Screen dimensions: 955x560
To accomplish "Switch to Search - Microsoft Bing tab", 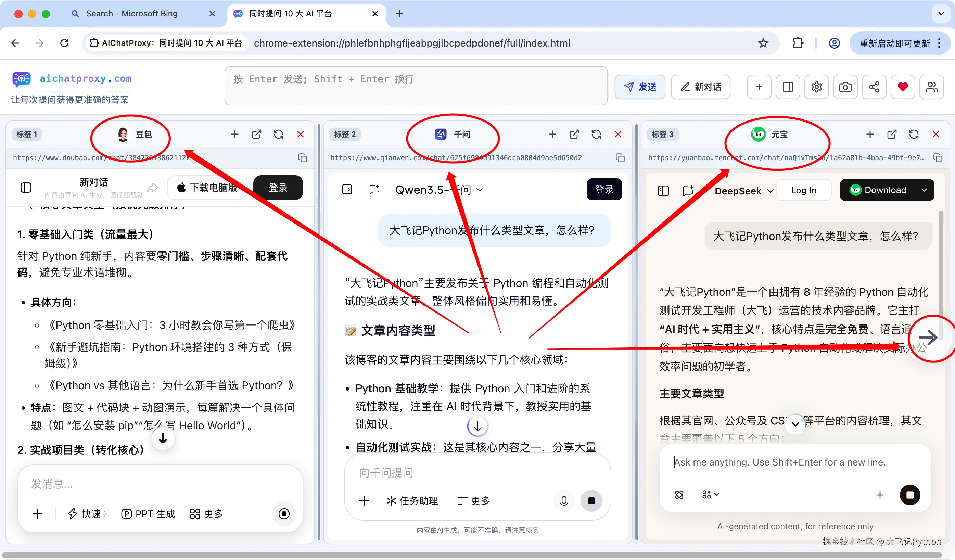I will click(131, 14).
